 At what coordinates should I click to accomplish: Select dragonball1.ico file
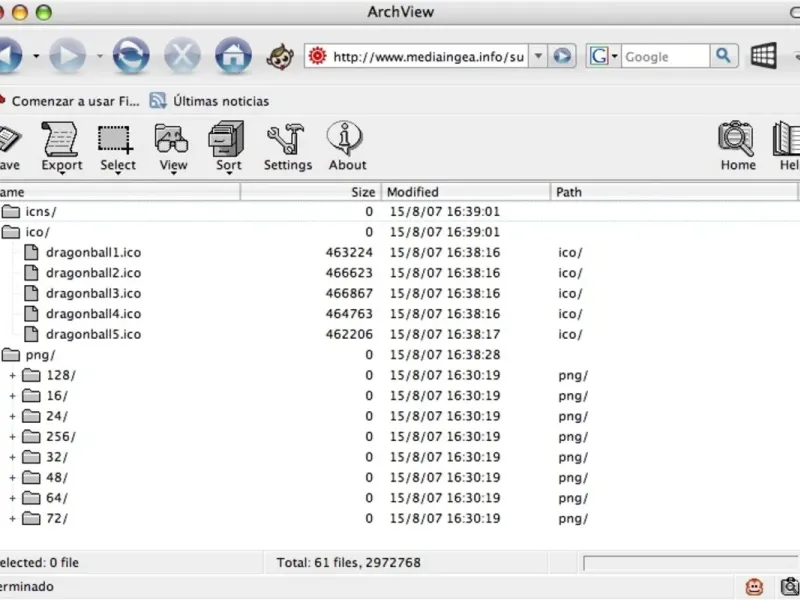click(93, 253)
